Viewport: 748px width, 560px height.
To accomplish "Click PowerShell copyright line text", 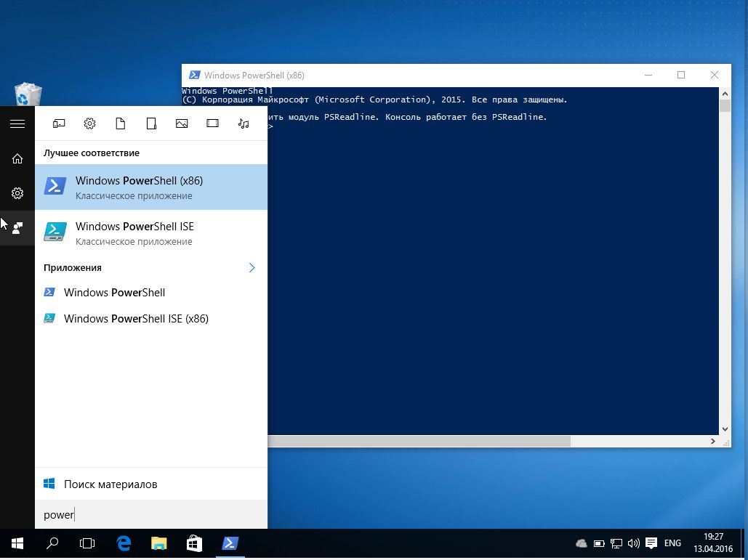I will pyautogui.click(x=374, y=100).
